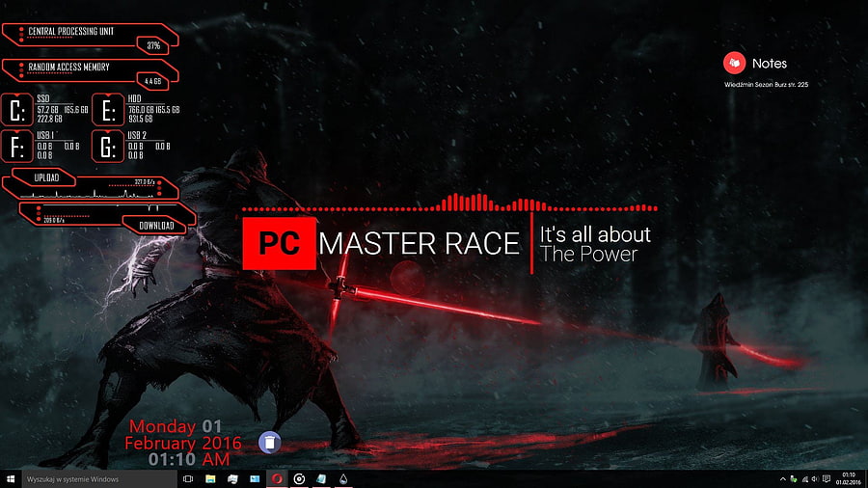Open the E: HDD drive widget
The image size is (868, 488).
pyautogui.click(x=136, y=109)
